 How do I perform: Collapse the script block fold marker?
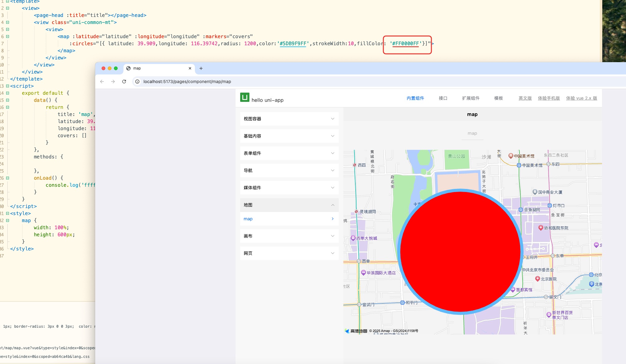coord(8,86)
